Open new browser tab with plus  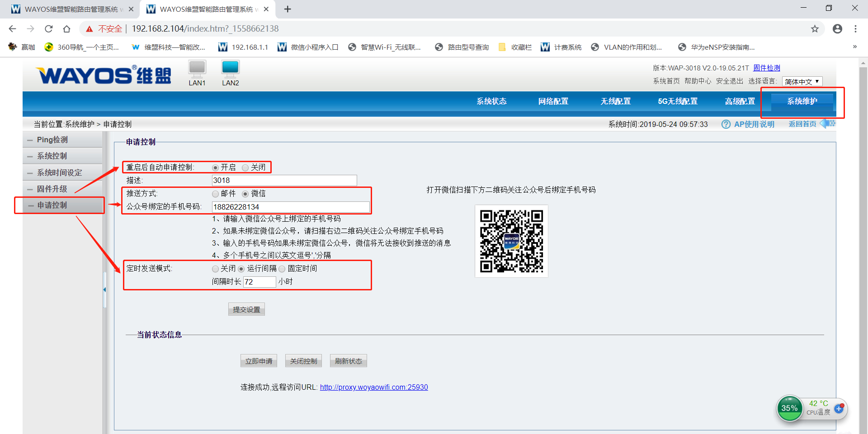(x=288, y=9)
